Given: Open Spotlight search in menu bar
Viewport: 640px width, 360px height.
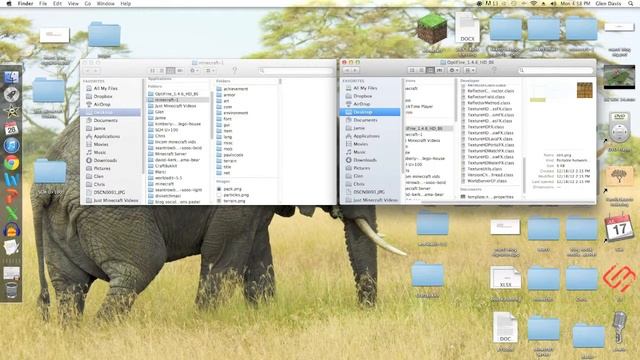Looking at the screenshot, I should pyautogui.click(x=631, y=3).
